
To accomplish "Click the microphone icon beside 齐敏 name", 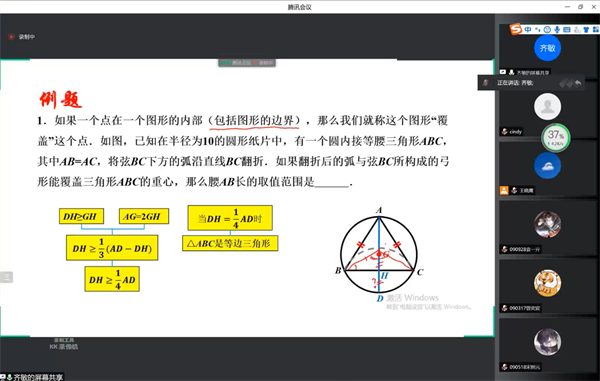I will click(511, 72).
